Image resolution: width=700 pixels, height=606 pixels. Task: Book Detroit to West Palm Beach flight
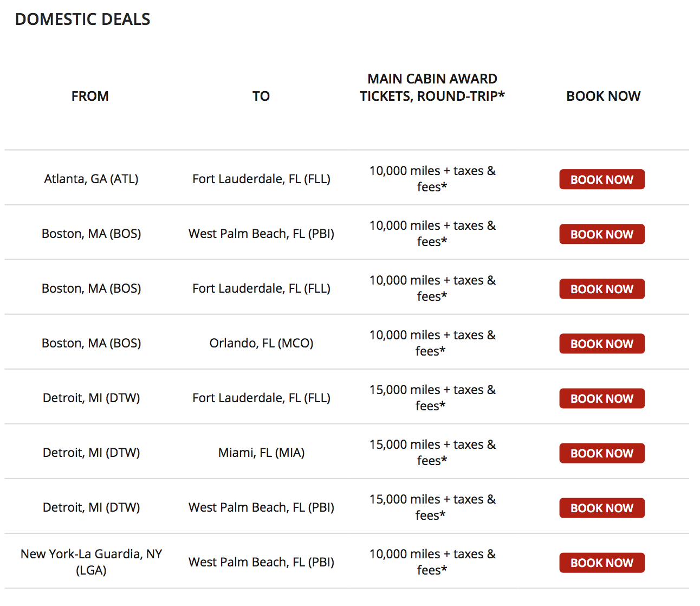tap(602, 508)
